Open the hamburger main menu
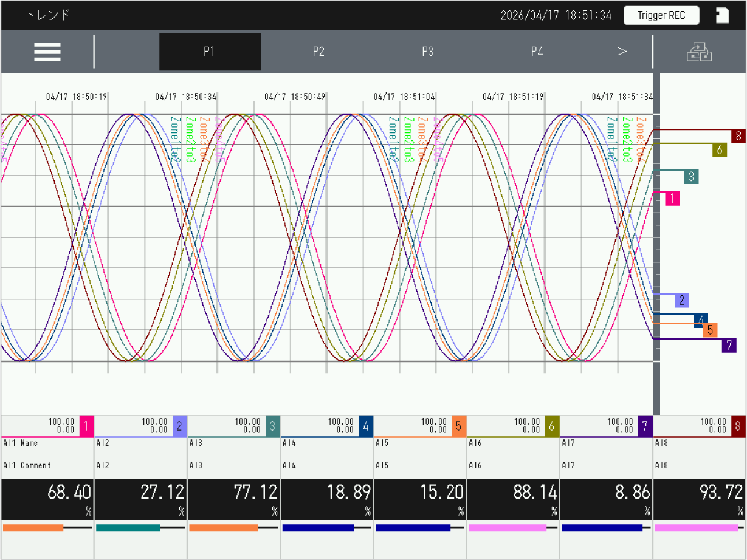The width and height of the screenshot is (747, 560). (x=47, y=52)
